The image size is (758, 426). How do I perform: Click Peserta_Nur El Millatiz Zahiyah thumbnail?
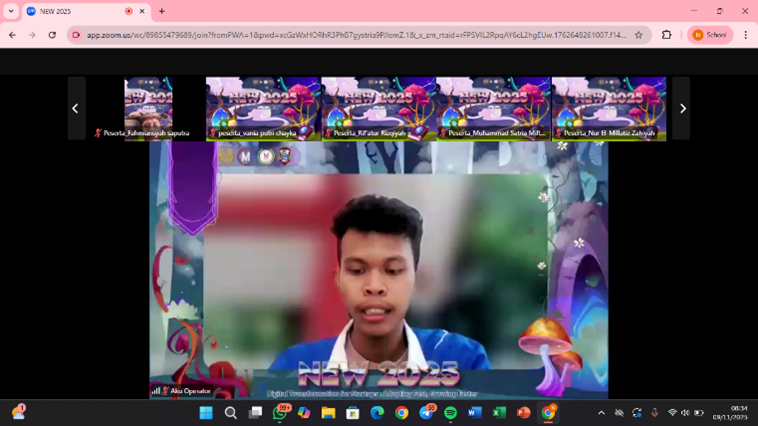tap(608, 108)
